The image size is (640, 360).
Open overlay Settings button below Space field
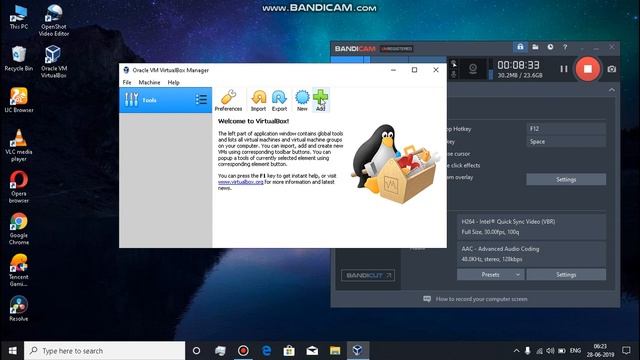tap(566, 180)
